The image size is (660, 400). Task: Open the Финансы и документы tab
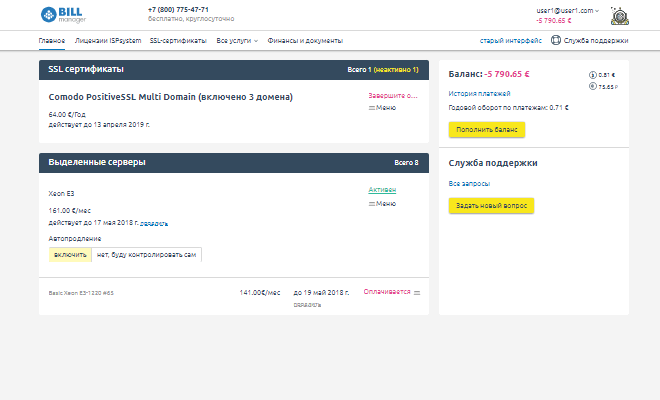point(305,41)
